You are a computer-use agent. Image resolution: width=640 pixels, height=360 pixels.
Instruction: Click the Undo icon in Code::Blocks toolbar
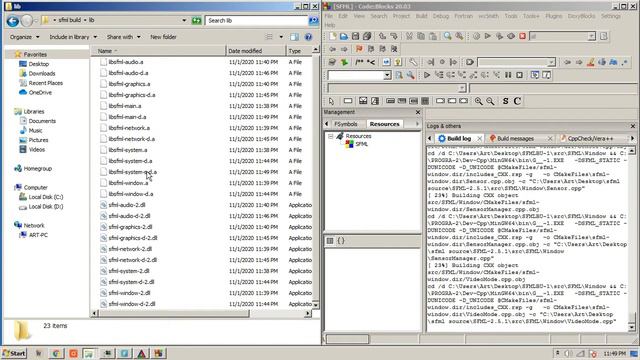(382, 36)
